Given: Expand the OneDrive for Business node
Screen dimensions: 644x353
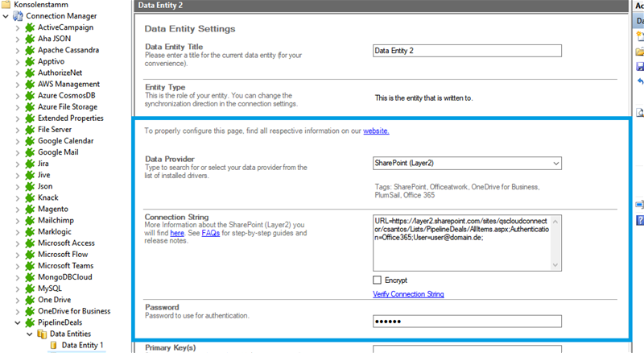Looking at the screenshot, I should pyautogui.click(x=19, y=310).
